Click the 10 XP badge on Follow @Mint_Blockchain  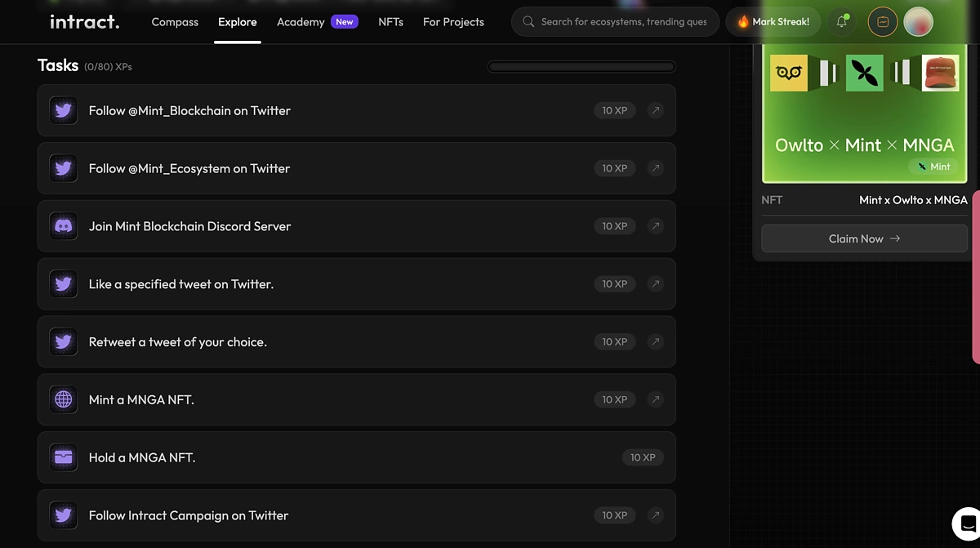point(615,110)
